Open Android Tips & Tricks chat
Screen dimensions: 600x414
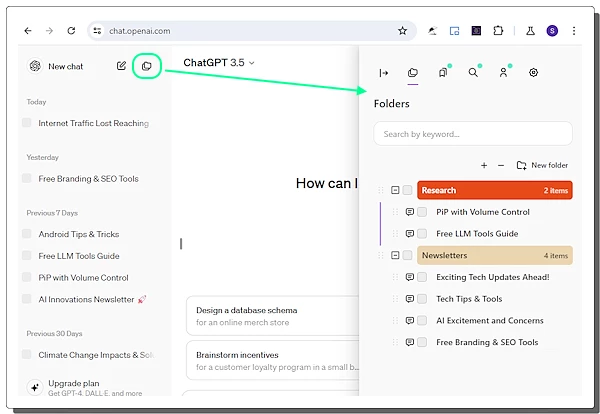[78, 234]
